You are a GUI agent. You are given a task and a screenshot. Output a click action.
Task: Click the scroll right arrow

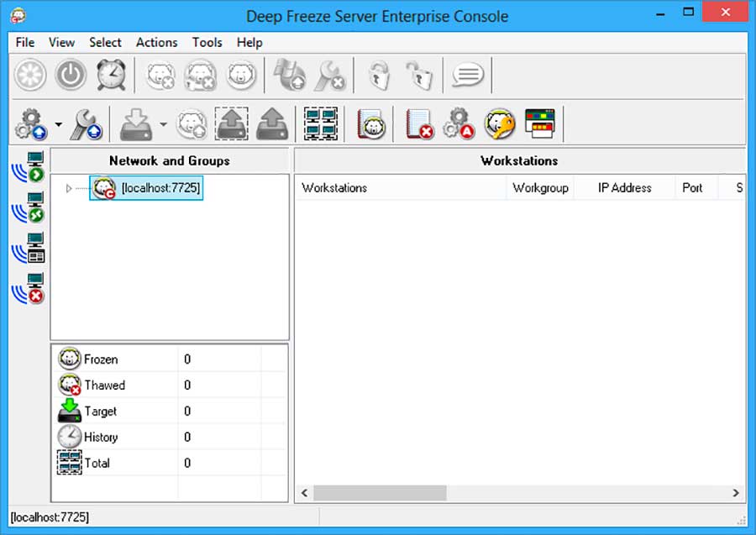pyautogui.click(x=736, y=492)
